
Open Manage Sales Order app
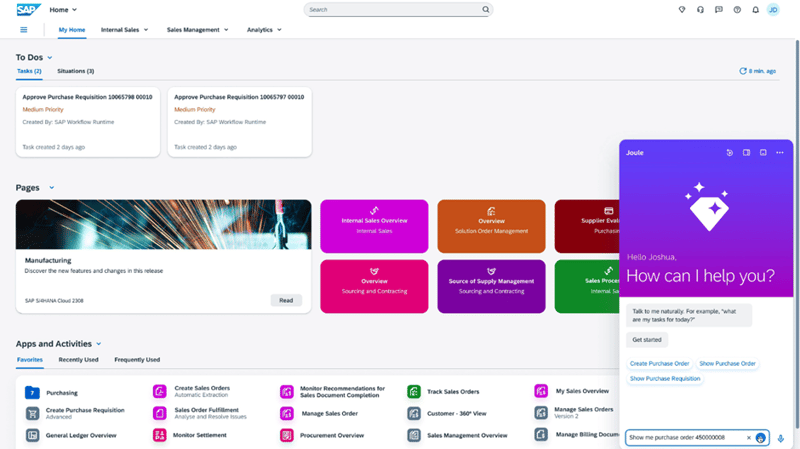[x=319, y=413]
